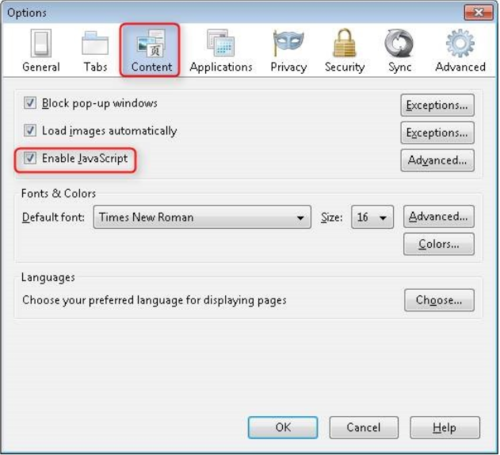Select the Tabs folder icon

click(x=95, y=43)
